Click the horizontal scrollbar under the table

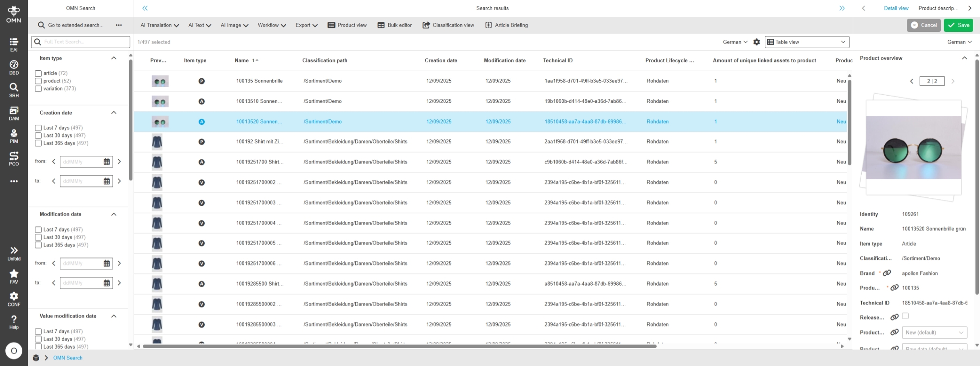(x=400, y=346)
